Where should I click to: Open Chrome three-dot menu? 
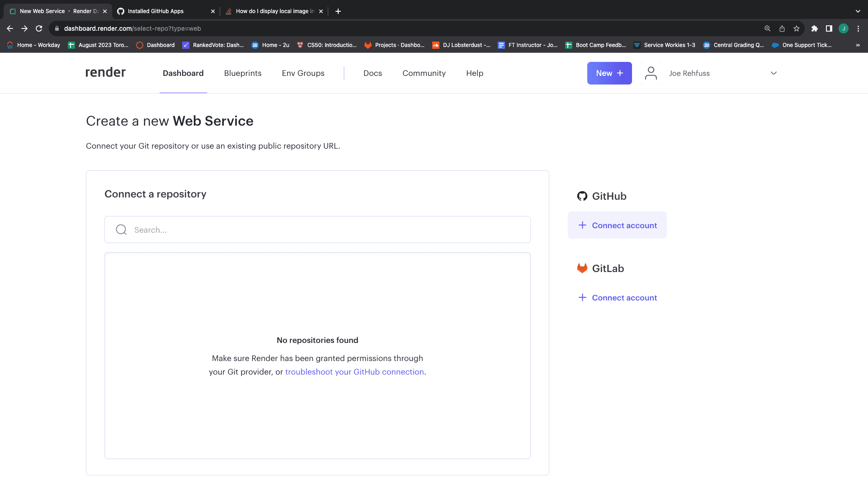858,28
